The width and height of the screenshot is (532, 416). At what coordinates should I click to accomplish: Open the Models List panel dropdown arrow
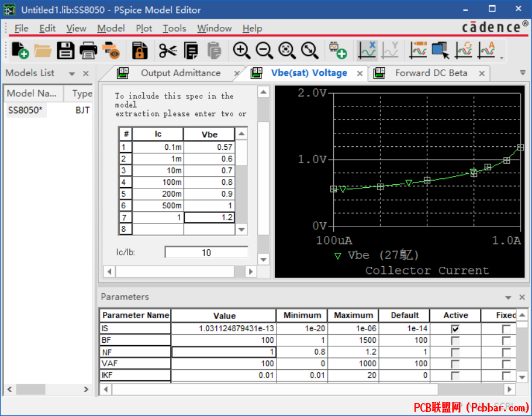coord(71,74)
